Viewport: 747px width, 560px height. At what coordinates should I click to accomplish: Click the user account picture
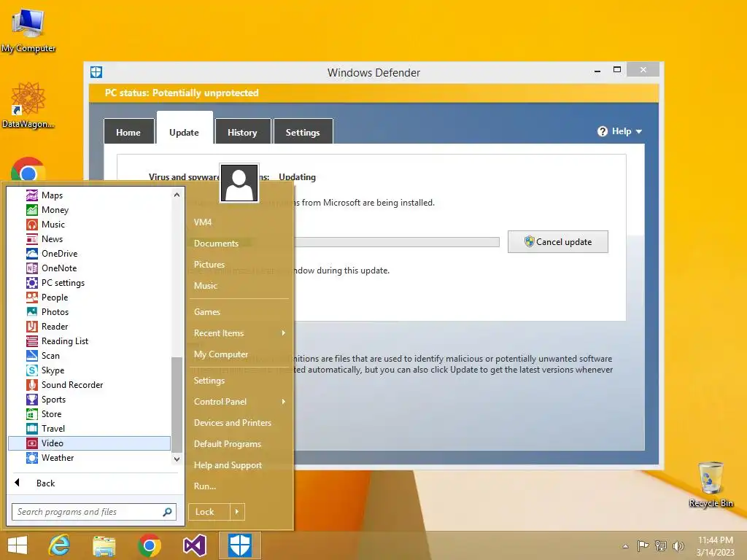click(x=239, y=183)
